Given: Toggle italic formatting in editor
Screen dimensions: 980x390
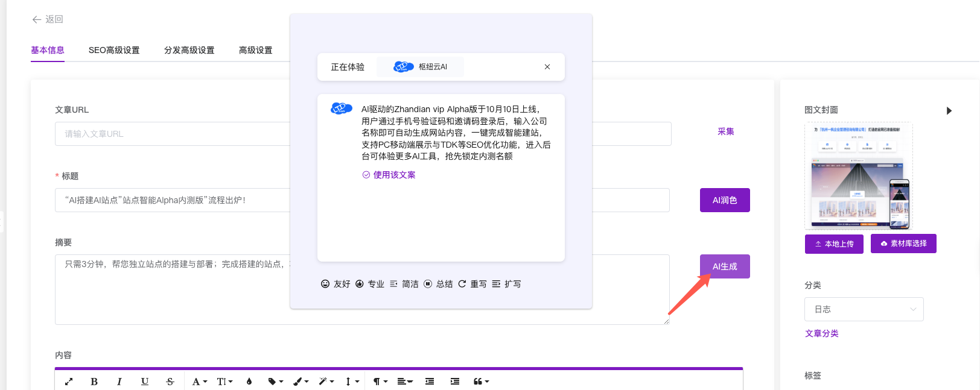Looking at the screenshot, I should point(119,382).
